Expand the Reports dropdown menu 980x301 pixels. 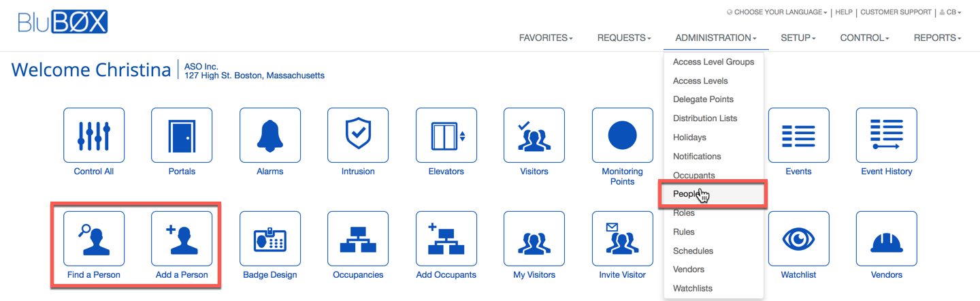point(937,38)
